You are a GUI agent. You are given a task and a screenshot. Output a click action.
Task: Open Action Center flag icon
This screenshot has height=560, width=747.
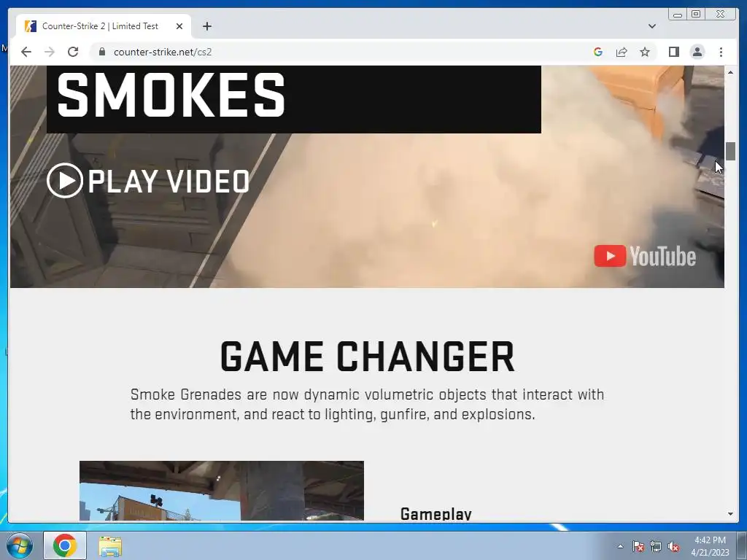(638, 546)
